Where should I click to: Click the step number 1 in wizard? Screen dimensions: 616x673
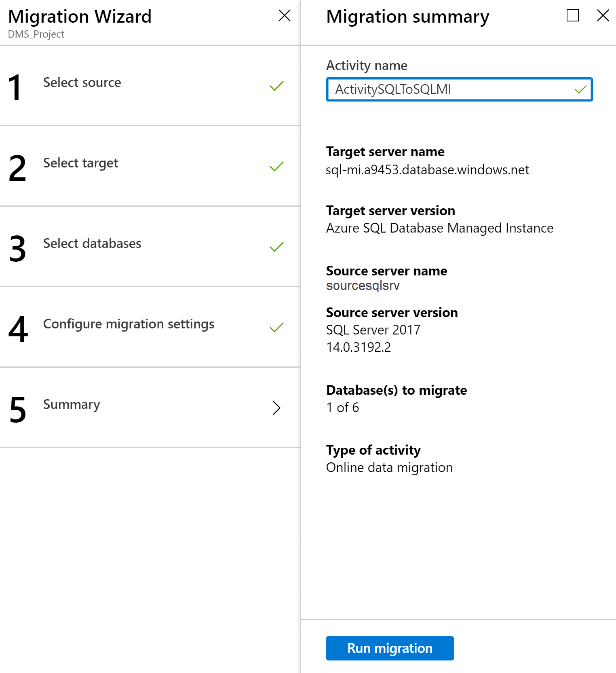click(15, 87)
